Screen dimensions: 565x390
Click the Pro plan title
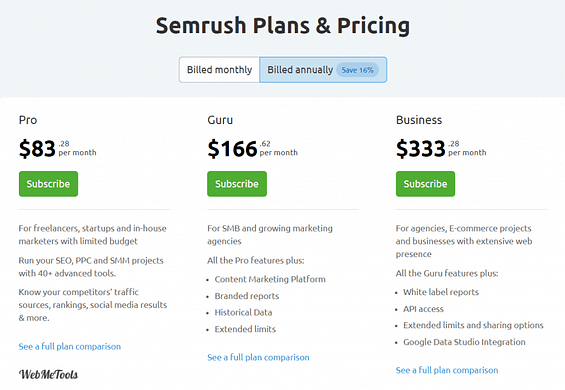[x=28, y=120]
